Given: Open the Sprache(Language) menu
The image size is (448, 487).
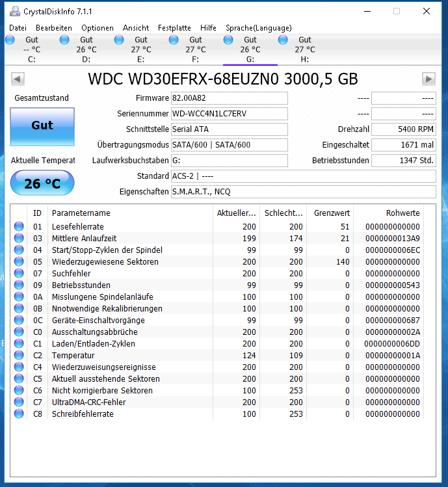Looking at the screenshot, I should tap(259, 28).
